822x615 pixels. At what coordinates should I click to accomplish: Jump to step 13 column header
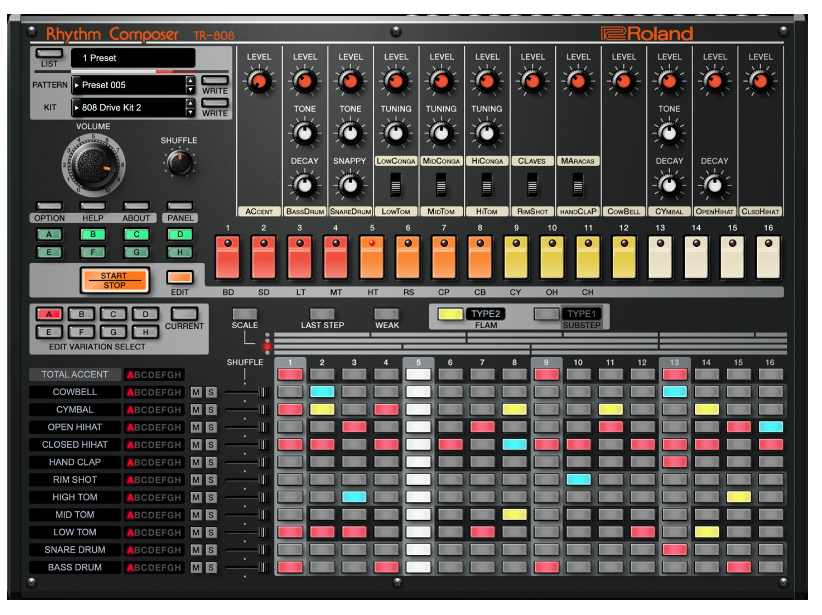[674, 362]
